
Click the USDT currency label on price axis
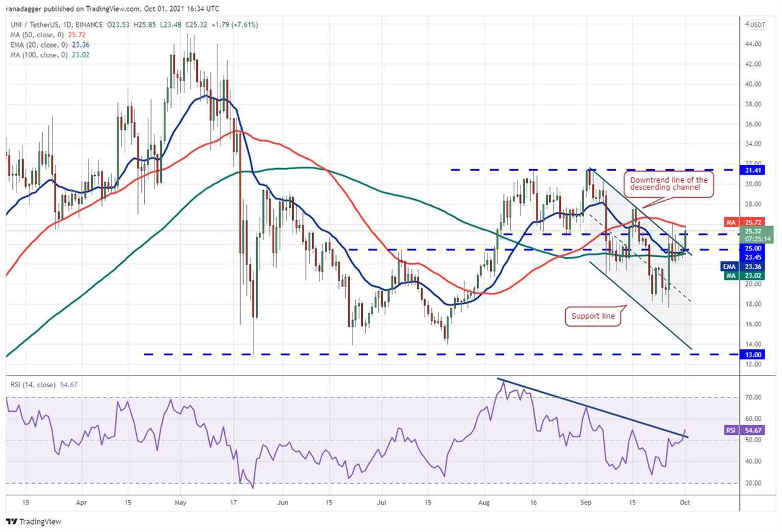758,25
